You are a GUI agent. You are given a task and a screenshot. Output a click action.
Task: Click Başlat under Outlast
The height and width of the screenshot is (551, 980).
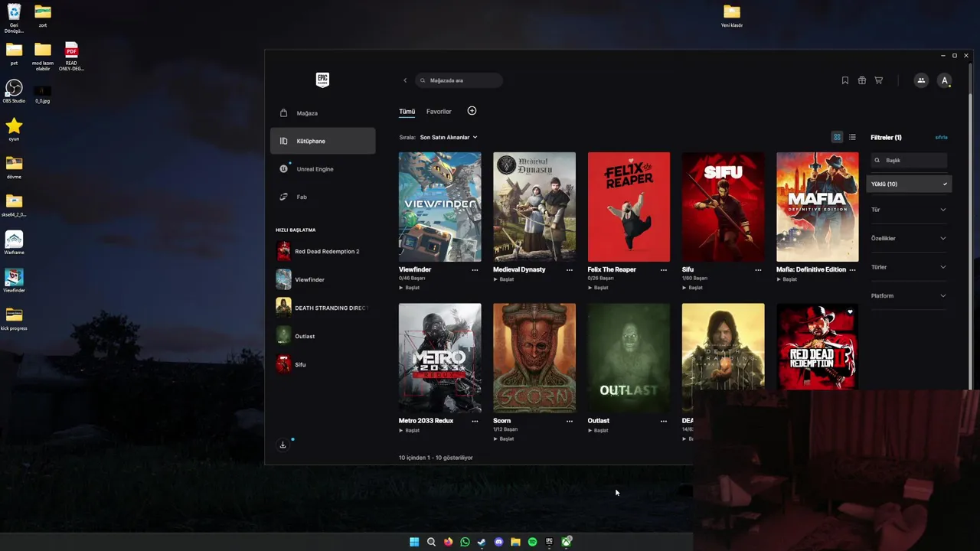point(598,431)
